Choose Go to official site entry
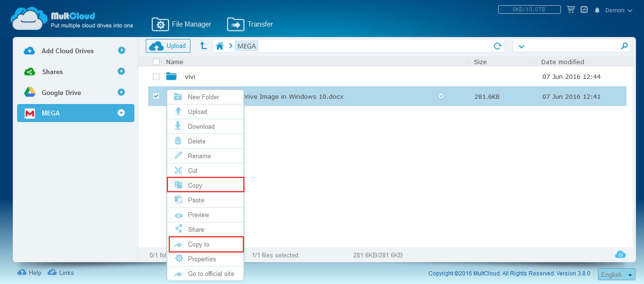644x284 pixels. click(x=205, y=274)
